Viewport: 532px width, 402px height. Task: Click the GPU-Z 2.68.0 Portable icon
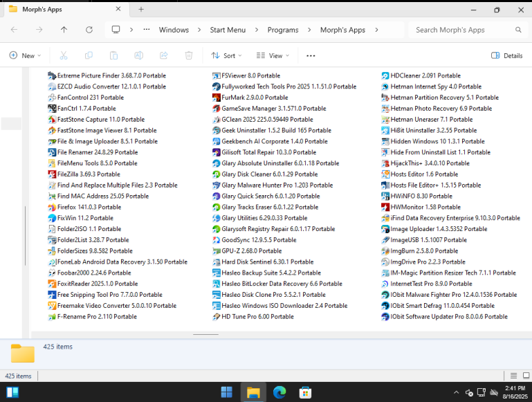click(216, 251)
